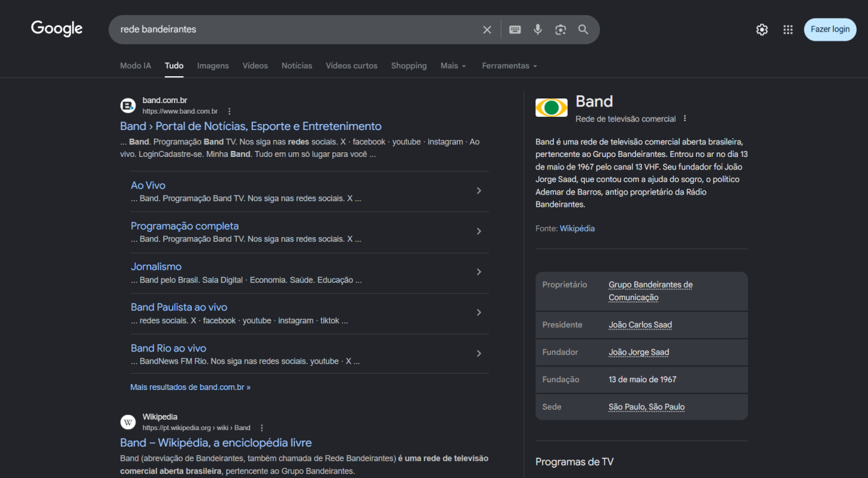Clear the search box with X icon
The image size is (868, 478).
[x=487, y=30]
